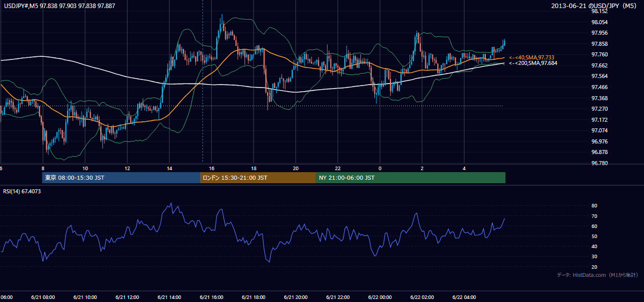644x302 pixels.
Task: Click hour 18 on the price chart axis
Action: 253,168
